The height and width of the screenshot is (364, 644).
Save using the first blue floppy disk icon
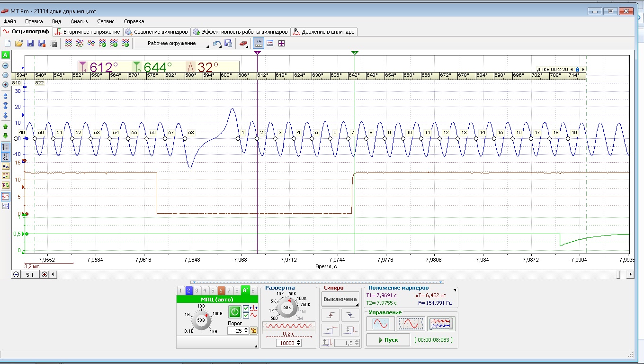point(30,44)
